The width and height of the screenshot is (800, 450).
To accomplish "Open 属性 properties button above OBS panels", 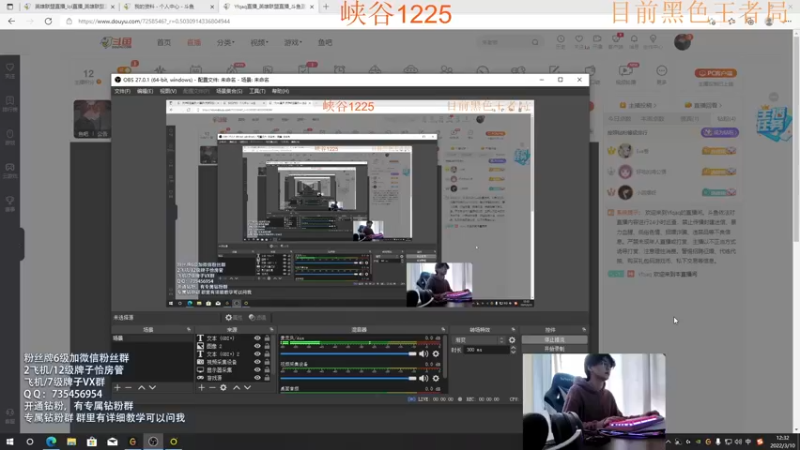I will click(x=234, y=317).
